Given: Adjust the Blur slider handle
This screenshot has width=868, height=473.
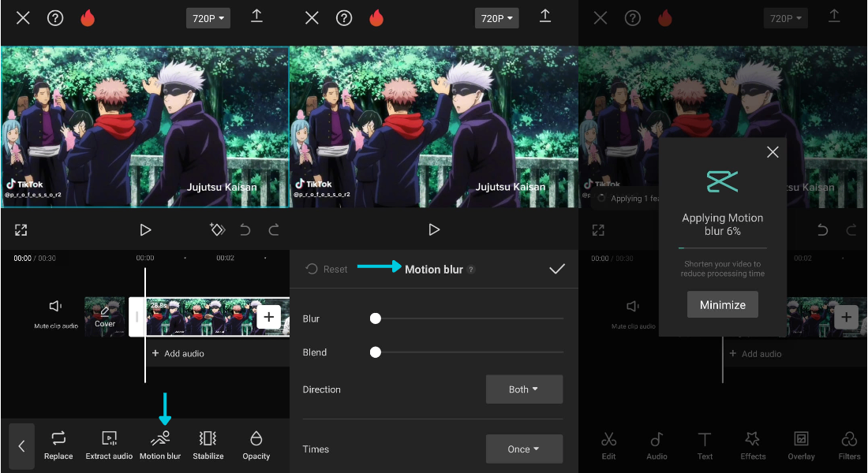Looking at the screenshot, I should tap(376, 318).
